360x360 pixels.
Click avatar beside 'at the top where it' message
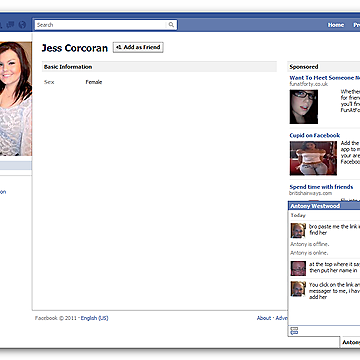[298, 268]
